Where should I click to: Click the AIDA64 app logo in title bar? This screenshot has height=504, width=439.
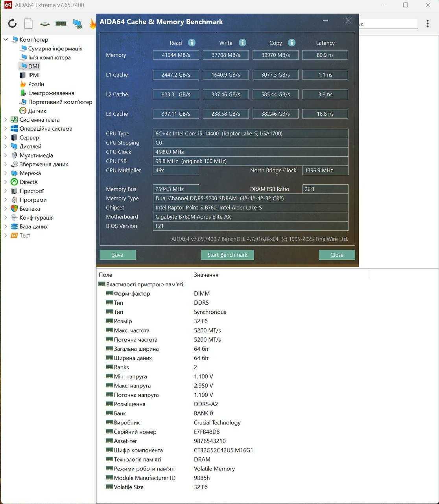click(7, 5)
